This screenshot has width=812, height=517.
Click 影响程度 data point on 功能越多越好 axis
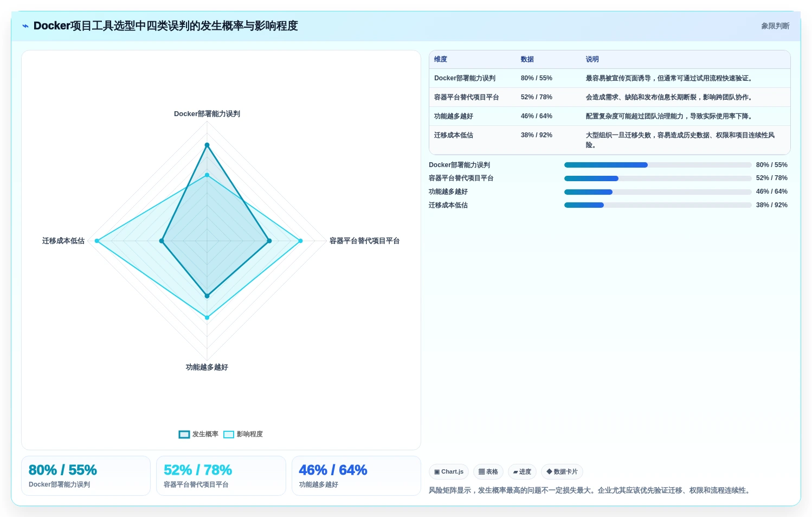[x=207, y=317]
